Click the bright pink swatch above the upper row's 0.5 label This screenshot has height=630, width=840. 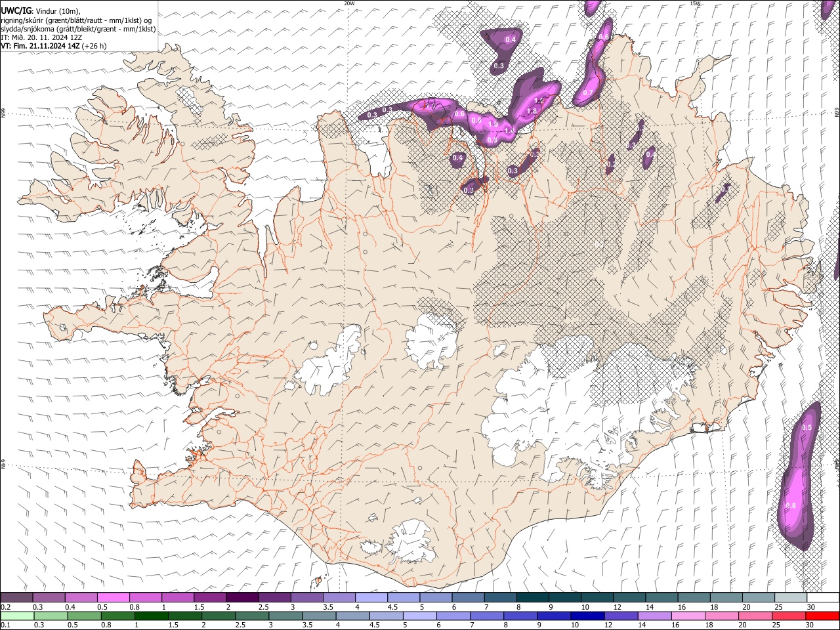(x=113, y=598)
